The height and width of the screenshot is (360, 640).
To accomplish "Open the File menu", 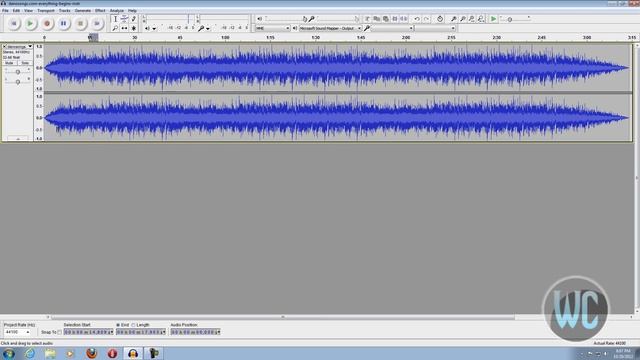I will pos(5,11).
